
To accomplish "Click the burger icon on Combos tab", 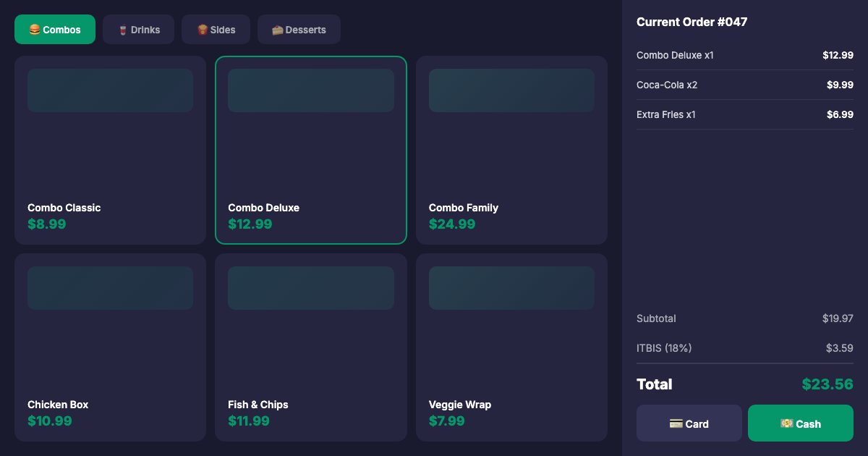I will (34, 30).
